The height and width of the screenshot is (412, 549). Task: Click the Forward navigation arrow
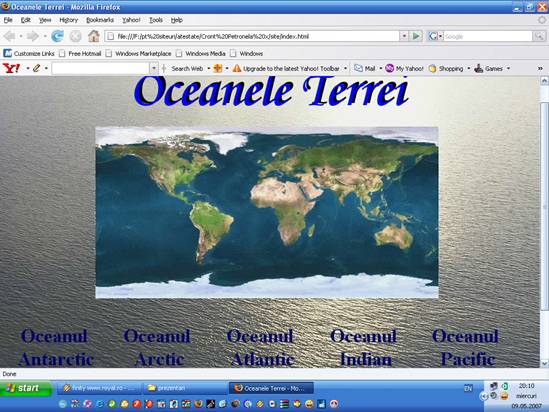(x=33, y=36)
